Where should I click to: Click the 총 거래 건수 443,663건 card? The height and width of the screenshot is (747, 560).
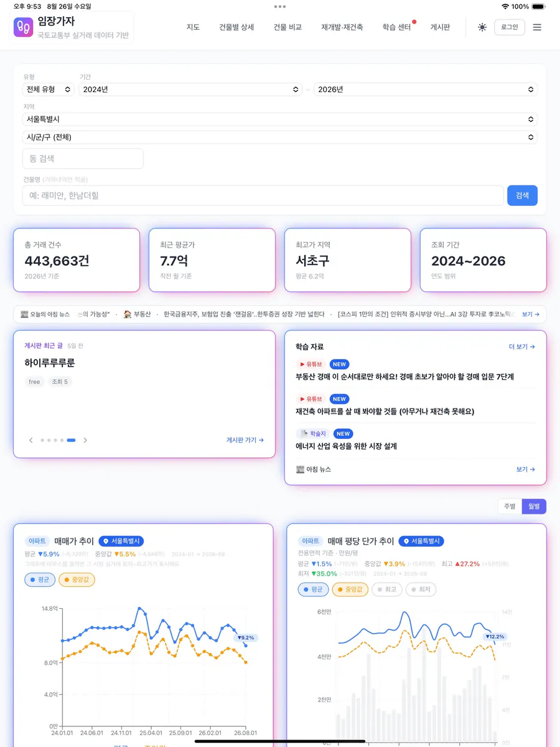tap(77, 260)
